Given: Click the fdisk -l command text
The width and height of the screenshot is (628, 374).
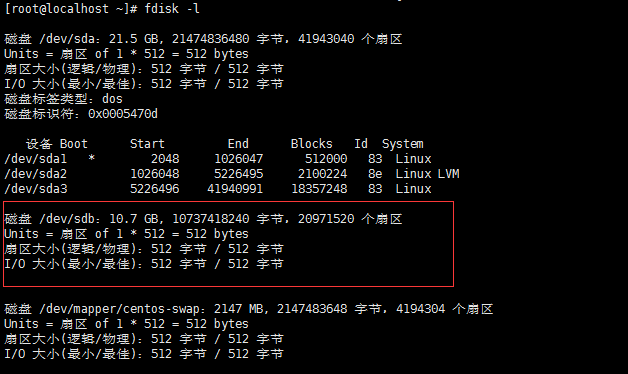Looking at the screenshot, I should [x=171, y=9].
